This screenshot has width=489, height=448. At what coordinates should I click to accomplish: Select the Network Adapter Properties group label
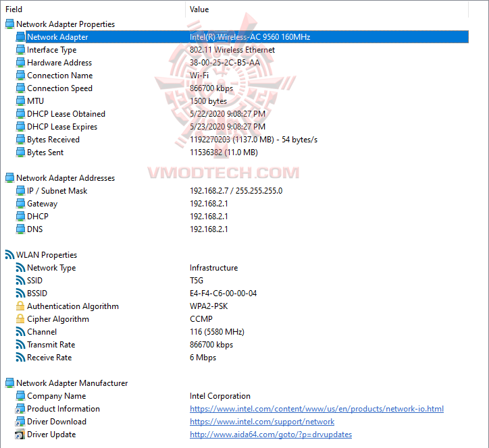pos(66,24)
